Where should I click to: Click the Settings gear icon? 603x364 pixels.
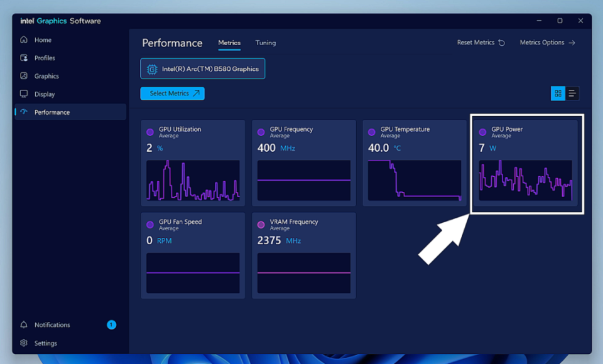coord(24,343)
